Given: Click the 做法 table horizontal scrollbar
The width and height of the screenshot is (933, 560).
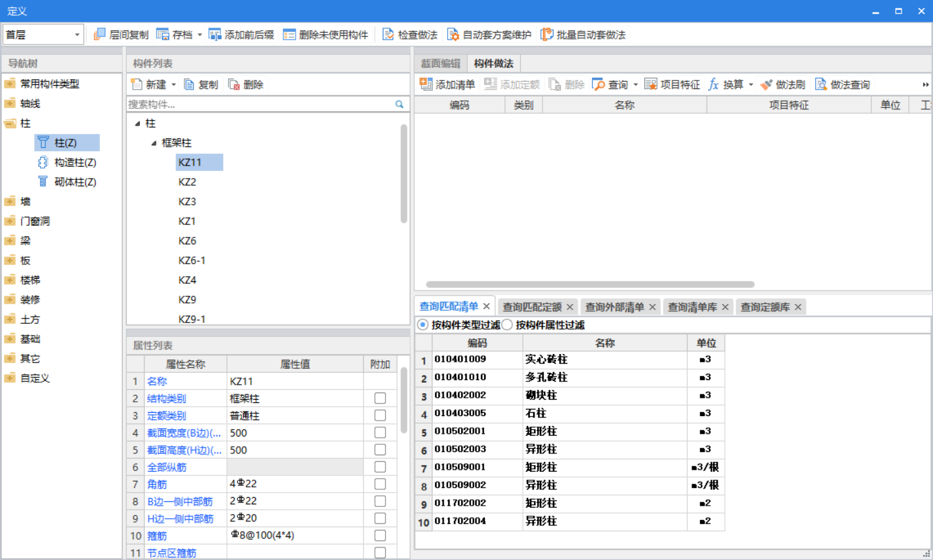Looking at the screenshot, I should tap(590, 285).
